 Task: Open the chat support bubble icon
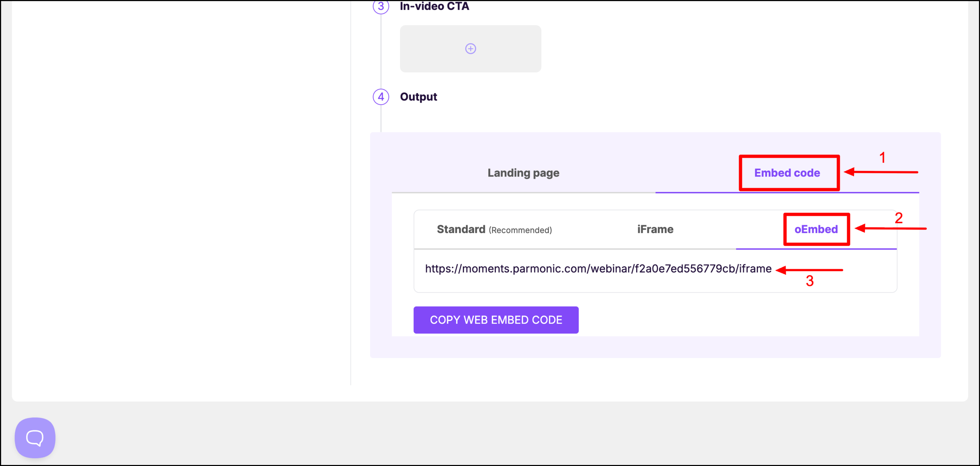pos(35,437)
